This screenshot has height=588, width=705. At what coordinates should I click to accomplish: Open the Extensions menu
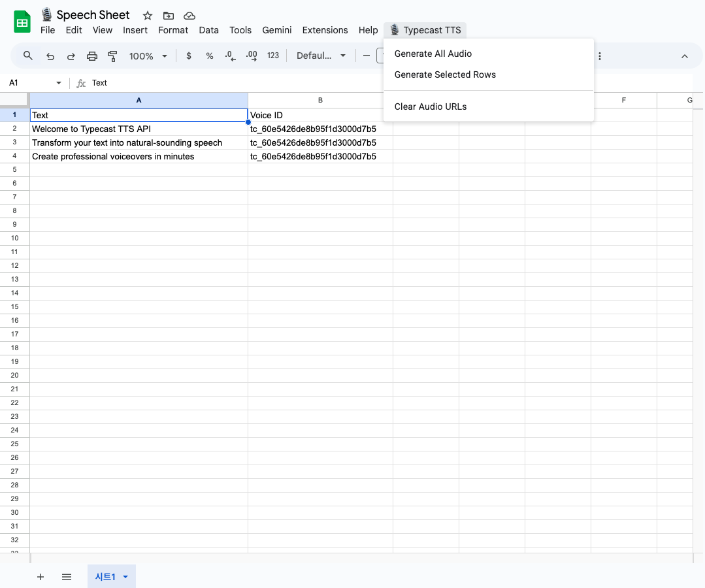coord(325,30)
